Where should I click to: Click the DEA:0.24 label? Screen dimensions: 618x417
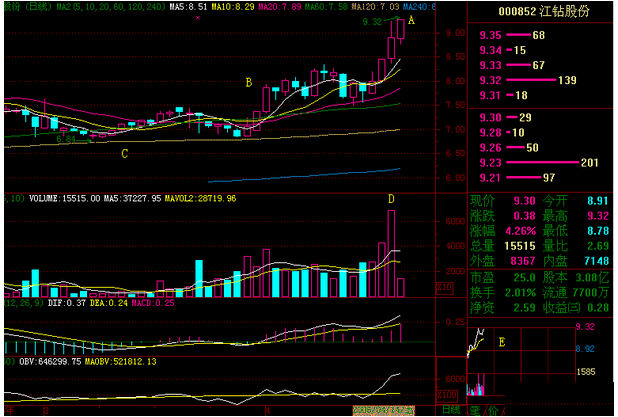[108, 303]
